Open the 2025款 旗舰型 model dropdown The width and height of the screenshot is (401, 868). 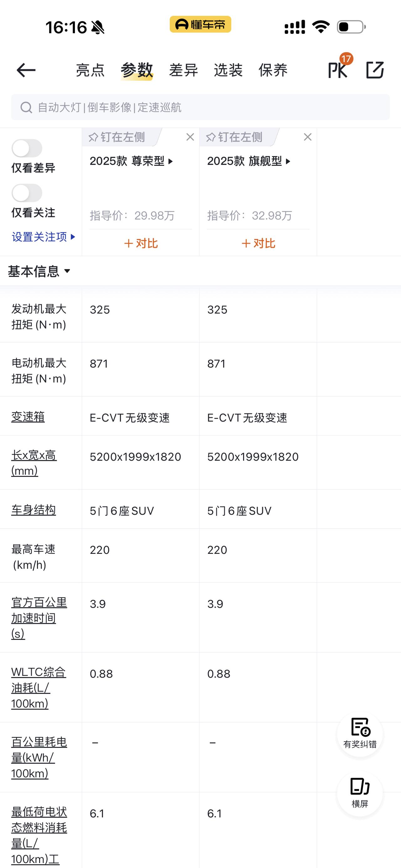pos(249,161)
